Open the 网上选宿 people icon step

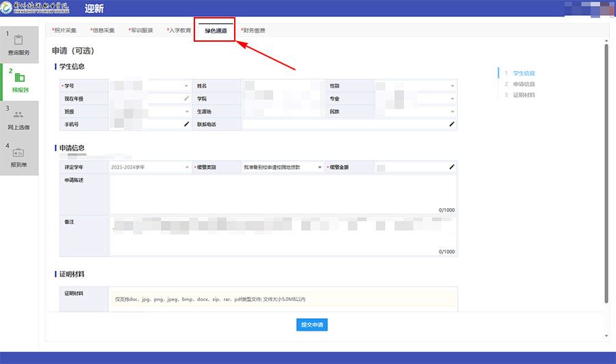[x=19, y=117]
